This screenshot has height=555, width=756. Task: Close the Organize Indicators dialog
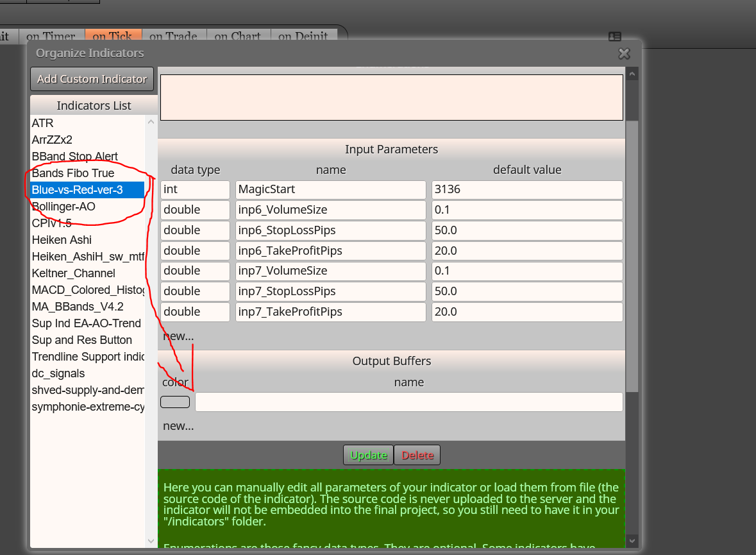tap(624, 53)
